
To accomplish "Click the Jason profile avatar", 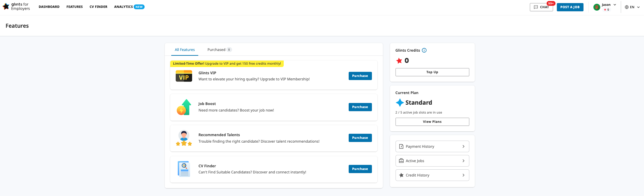I will 597,7.
